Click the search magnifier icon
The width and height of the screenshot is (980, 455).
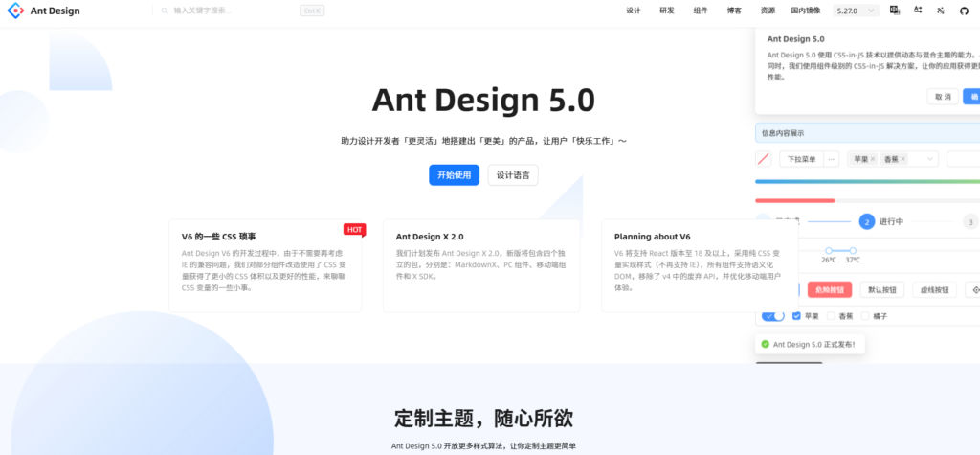tap(165, 11)
